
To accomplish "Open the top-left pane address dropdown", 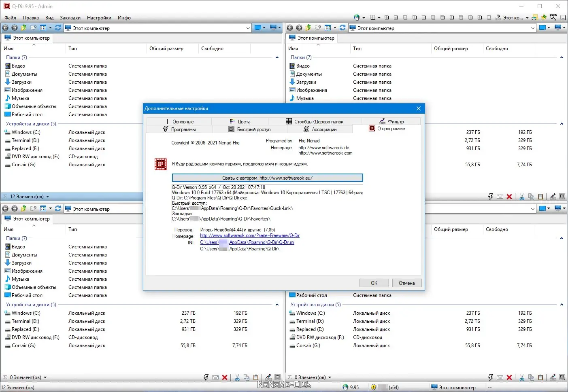I will pos(248,28).
